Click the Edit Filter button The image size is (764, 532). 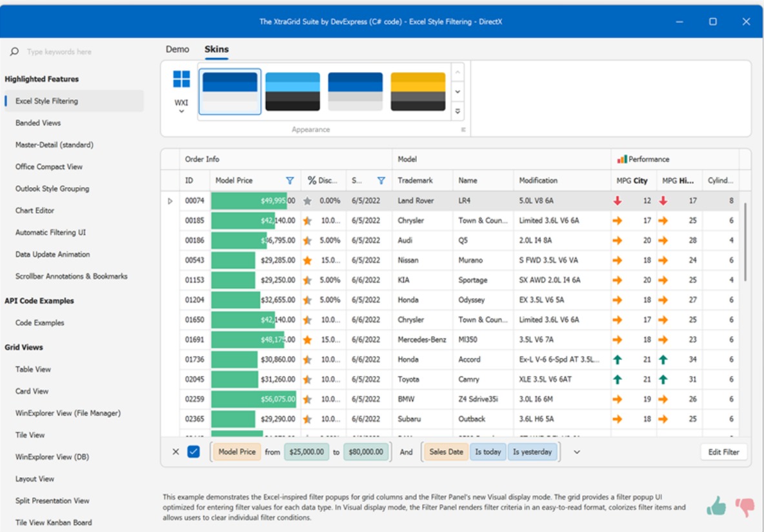click(723, 451)
